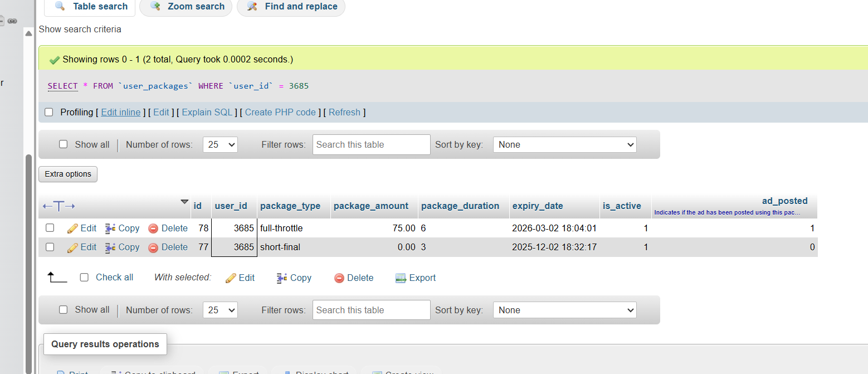Viewport: 868px width, 374px height.
Task: Click the red Delete icon for row 77
Action: pyautogui.click(x=153, y=247)
